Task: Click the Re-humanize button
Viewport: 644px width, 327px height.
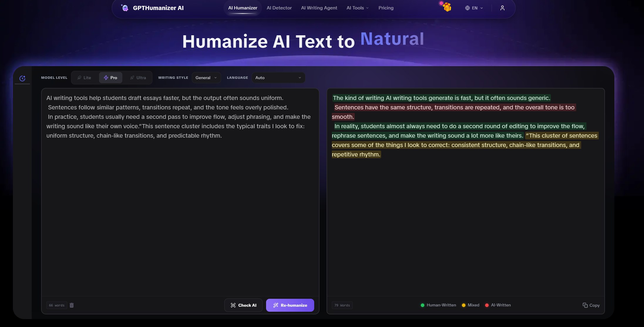Action: (x=290, y=305)
